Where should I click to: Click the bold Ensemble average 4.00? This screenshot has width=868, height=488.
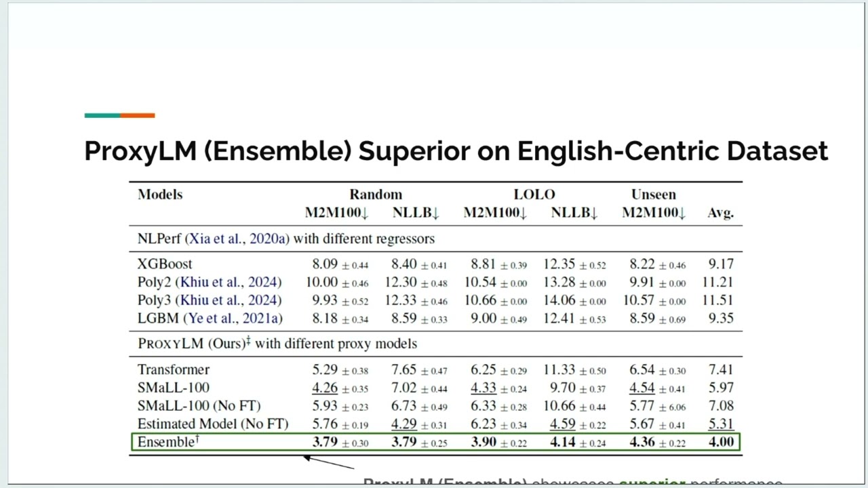(x=721, y=442)
